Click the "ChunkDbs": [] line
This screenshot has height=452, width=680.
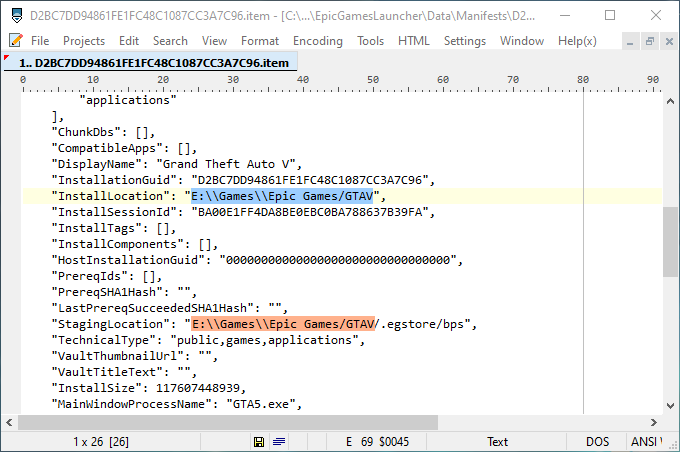[103, 132]
